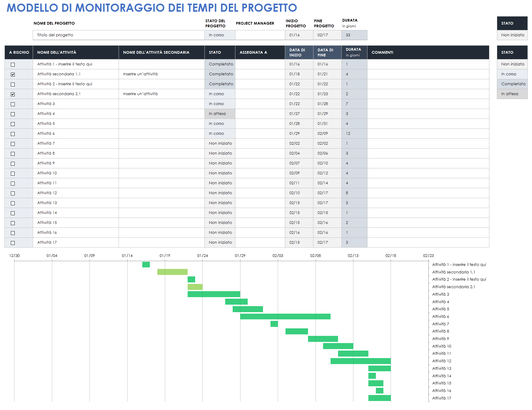Screen dimensions: 532x410
Task: Mark Attività 7 as at risk
Action: [x=13, y=144]
